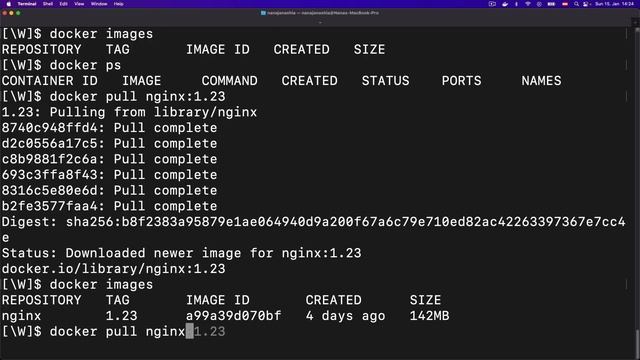This screenshot has height=360, width=640.
Task: Open the Terminal application menu
Action: point(27,4)
